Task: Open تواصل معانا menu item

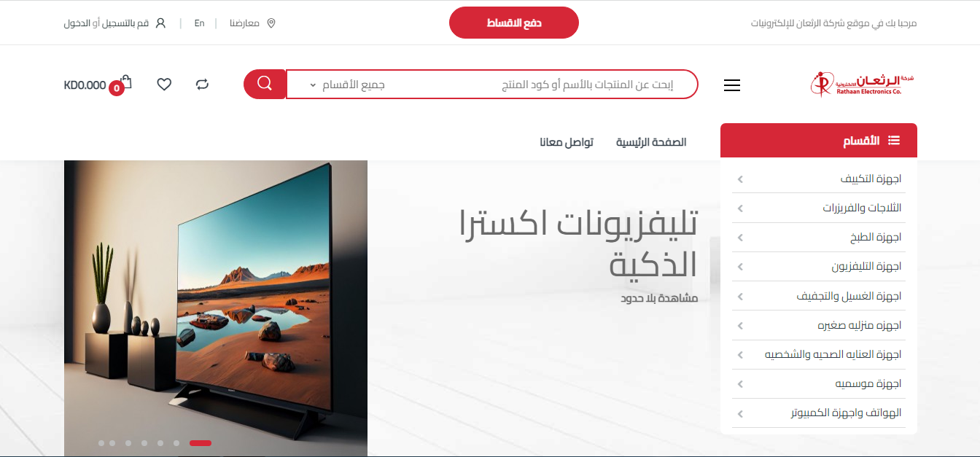Action: [567, 142]
